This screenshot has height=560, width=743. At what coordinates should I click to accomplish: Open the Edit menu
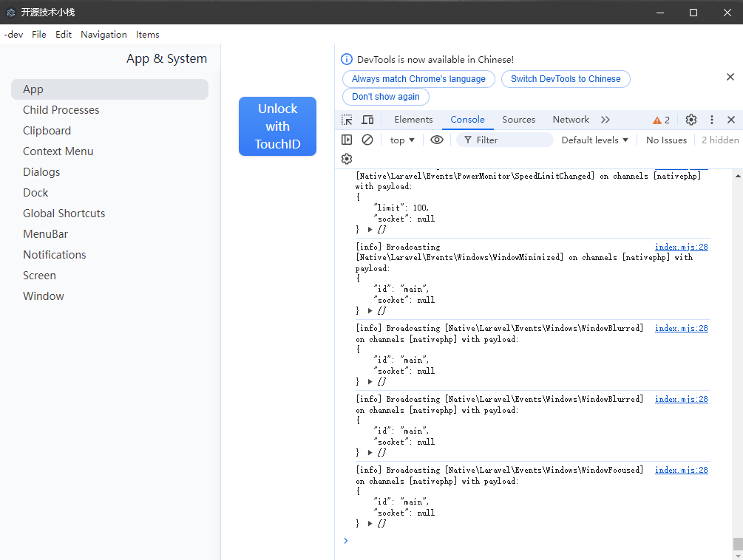pos(64,35)
